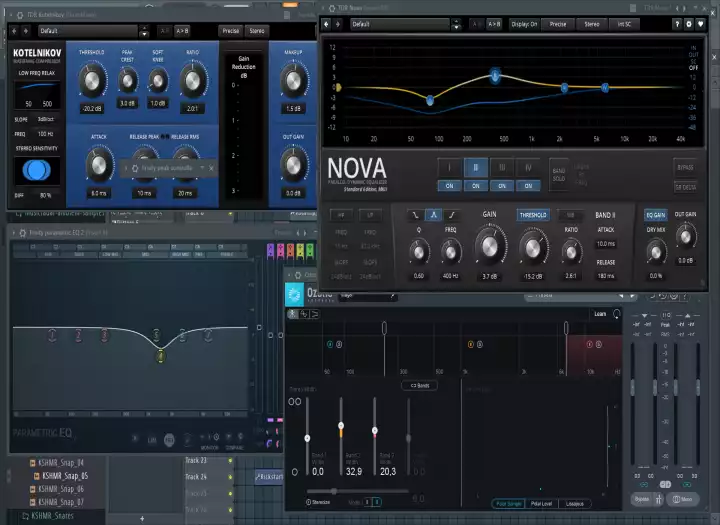720x525 pixels.
Task: Open Fruity peak controller dropdown arrow
Action: click(202, 168)
